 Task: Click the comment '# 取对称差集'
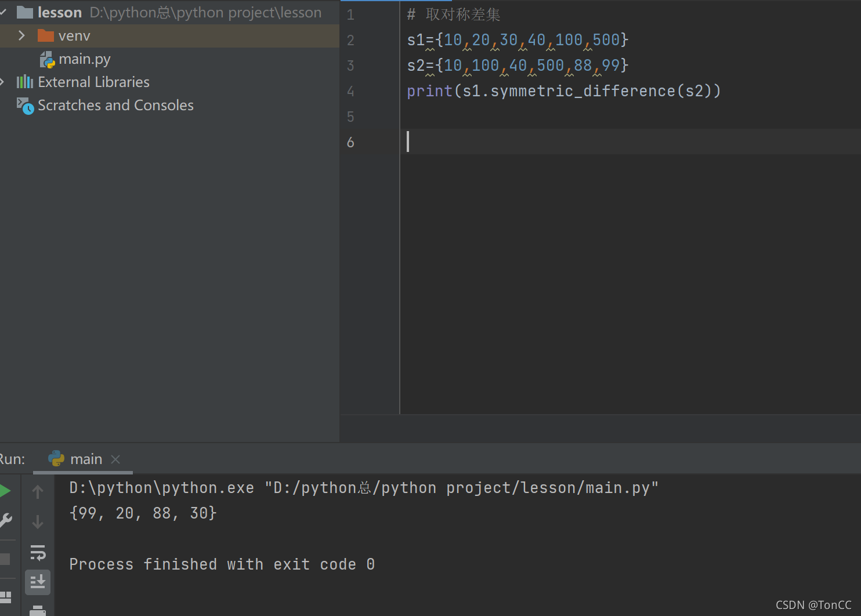coord(454,15)
